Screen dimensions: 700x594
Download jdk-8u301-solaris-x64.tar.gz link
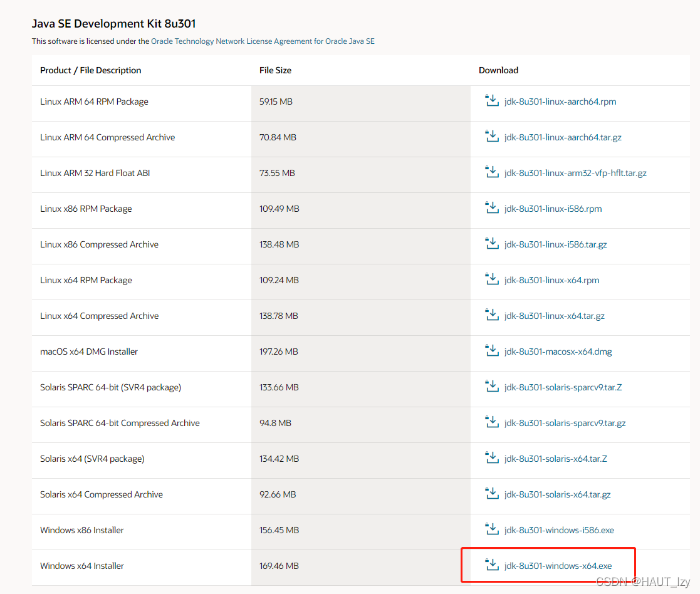click(x=558, y=494)
